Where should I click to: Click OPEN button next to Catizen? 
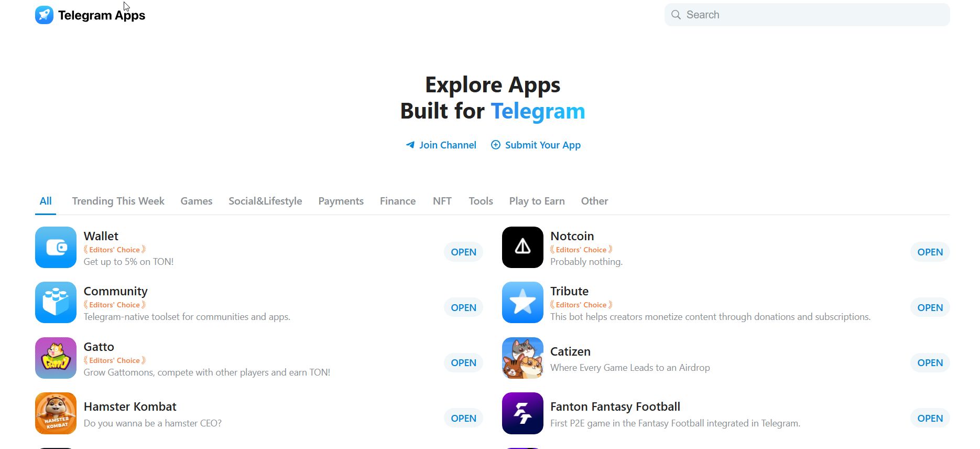[x=930, y=362]
